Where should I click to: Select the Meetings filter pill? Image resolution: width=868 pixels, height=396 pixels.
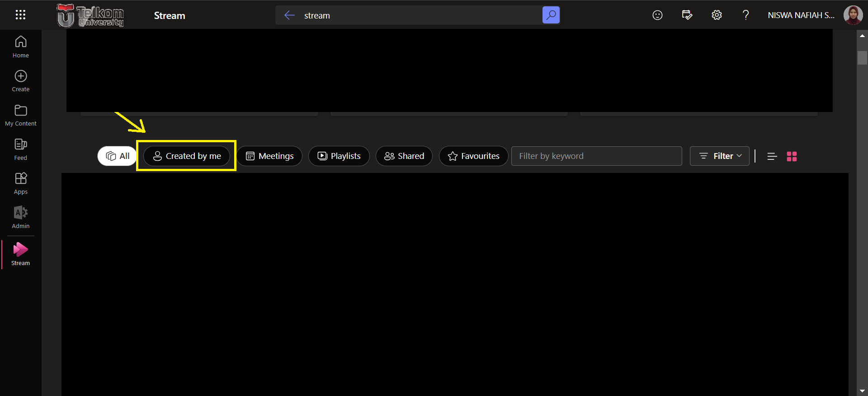pos(269,156)
